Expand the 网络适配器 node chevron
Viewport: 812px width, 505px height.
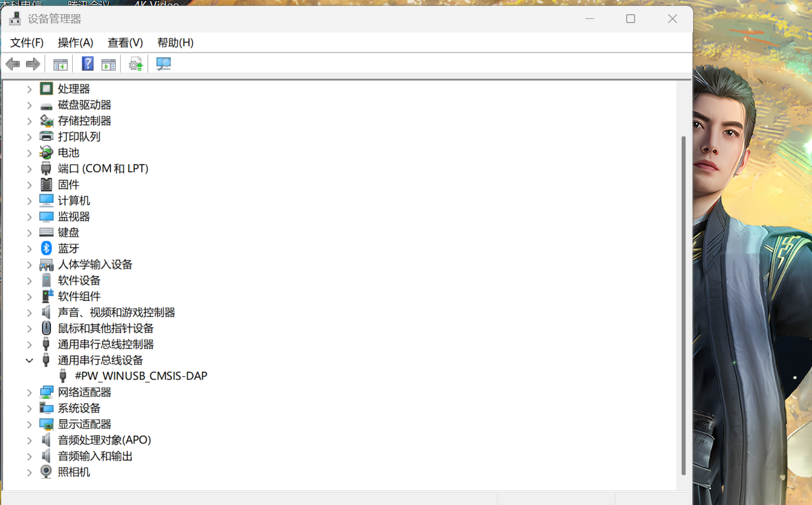tap(29, 392)
